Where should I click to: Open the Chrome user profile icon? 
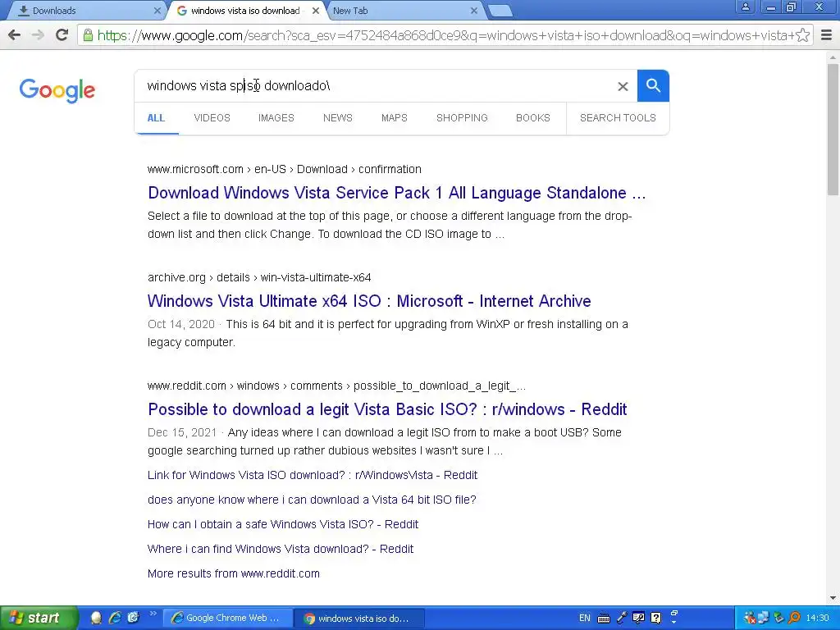(x=745, y=7)
